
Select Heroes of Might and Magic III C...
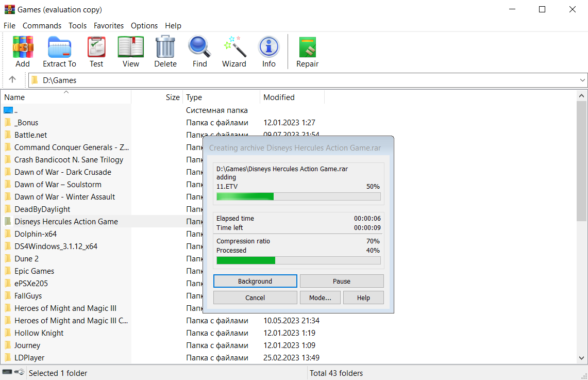coord(71,321)
